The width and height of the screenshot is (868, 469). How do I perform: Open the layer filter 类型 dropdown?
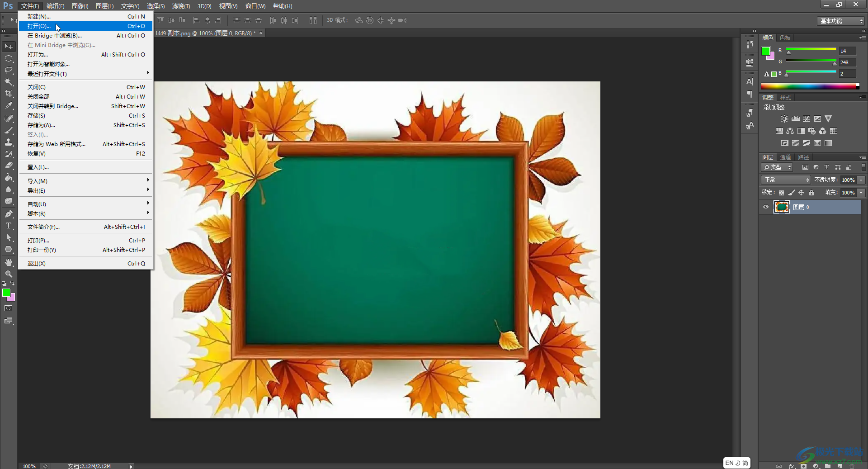777,167
